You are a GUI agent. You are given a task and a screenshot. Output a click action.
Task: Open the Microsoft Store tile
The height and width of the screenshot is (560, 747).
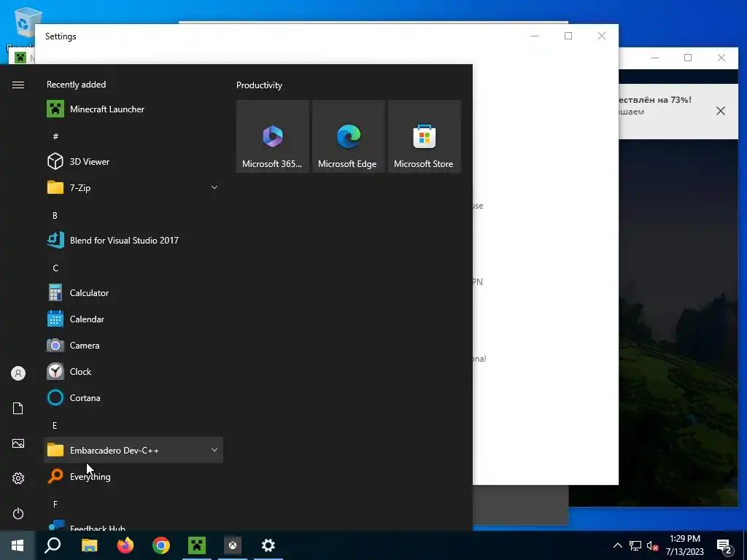tap(425, 136)
